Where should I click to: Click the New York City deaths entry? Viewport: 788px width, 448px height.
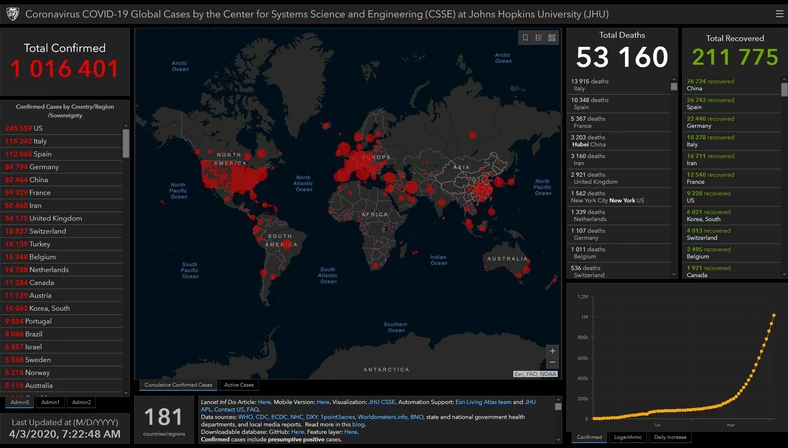619,197
